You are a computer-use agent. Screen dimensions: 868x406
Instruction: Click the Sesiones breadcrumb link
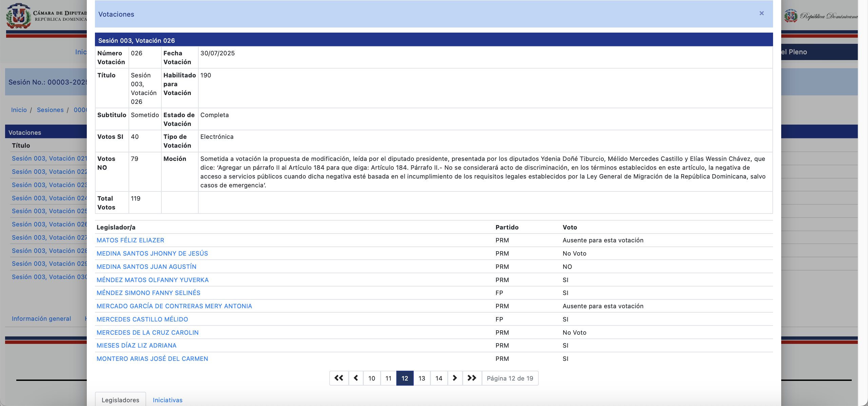[x=50, y=110]
